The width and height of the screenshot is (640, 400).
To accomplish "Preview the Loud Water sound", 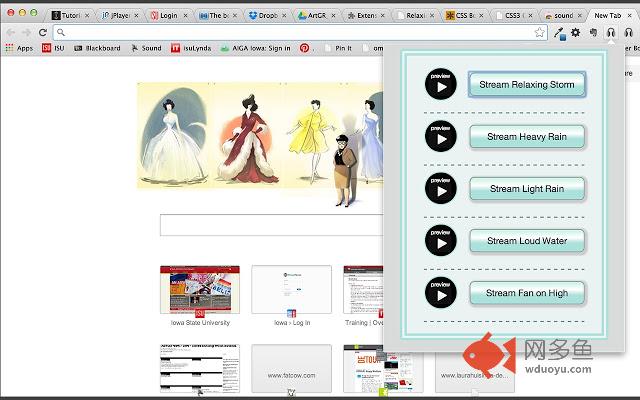I will 441,241.
